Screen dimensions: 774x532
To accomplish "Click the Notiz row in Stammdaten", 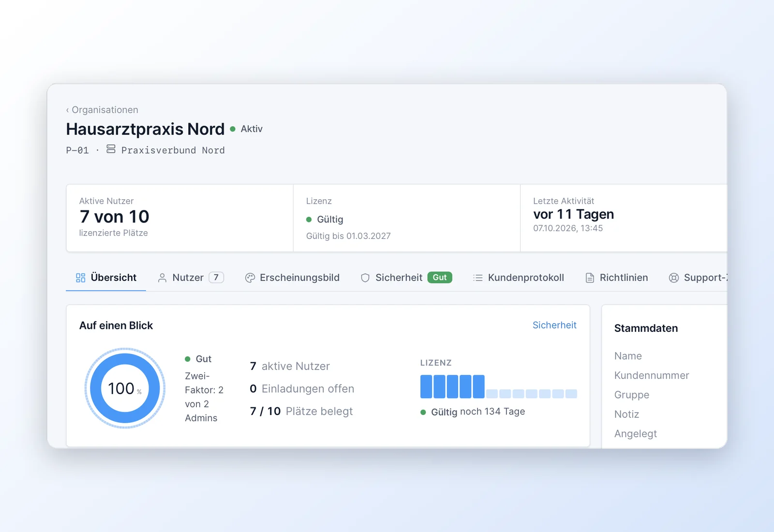I will pyautogui.click(x=626, y=414).
